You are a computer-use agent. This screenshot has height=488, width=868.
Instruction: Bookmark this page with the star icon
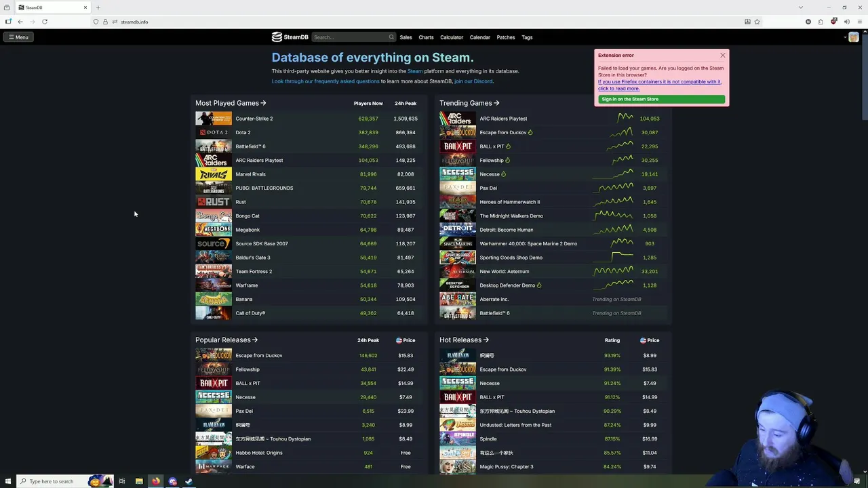click(757, 22)
